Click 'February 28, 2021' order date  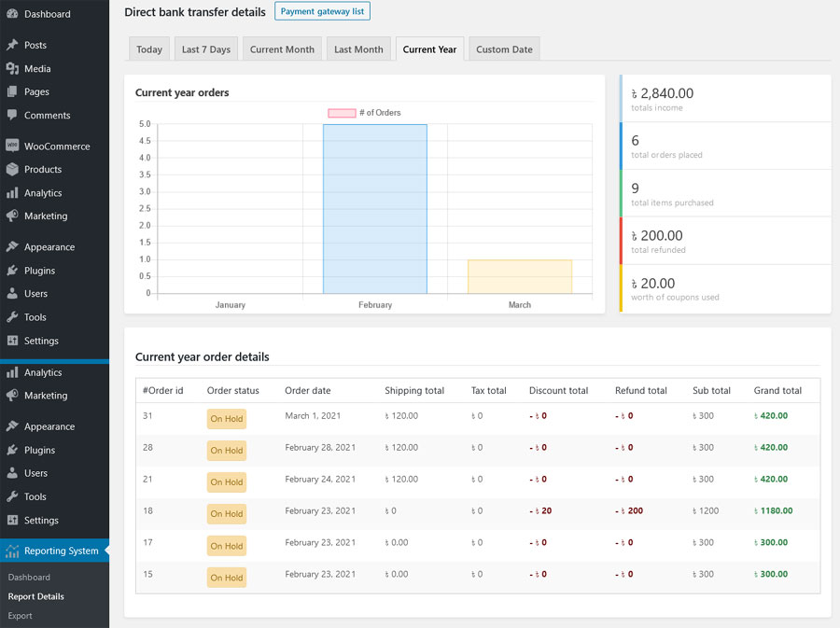[x=320, y=447]
